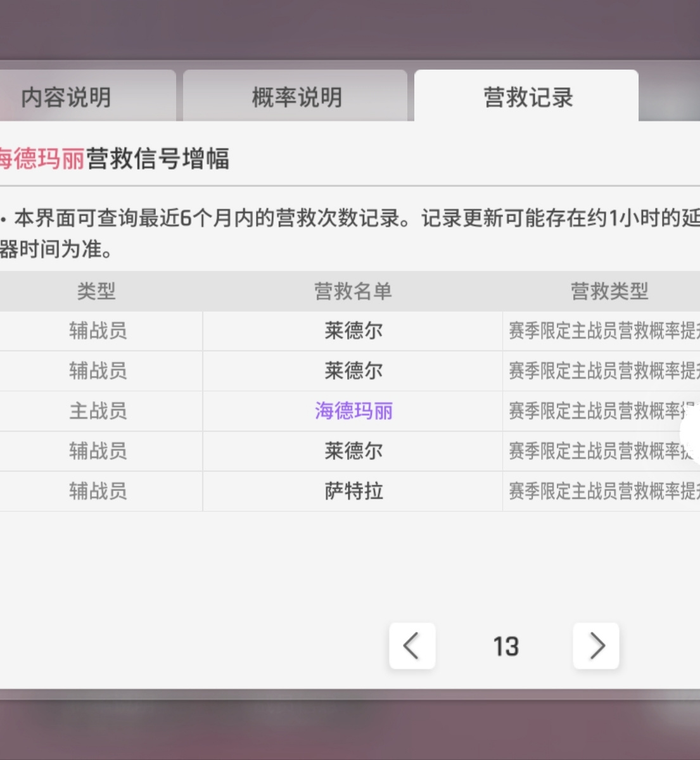This screenshot has height=760, width=700.
Task: Click the page number 13 indicator
Action: coord(506,647)
